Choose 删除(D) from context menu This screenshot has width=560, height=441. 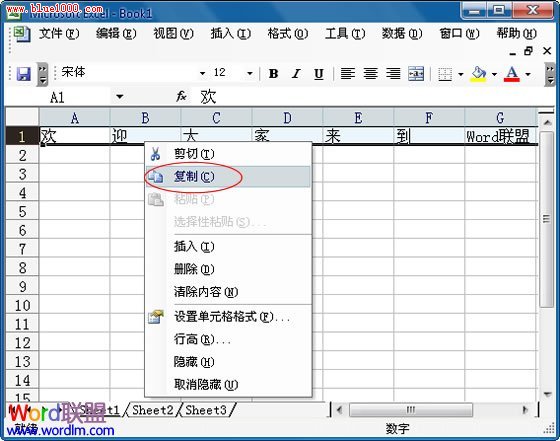(x=228, y=269)
